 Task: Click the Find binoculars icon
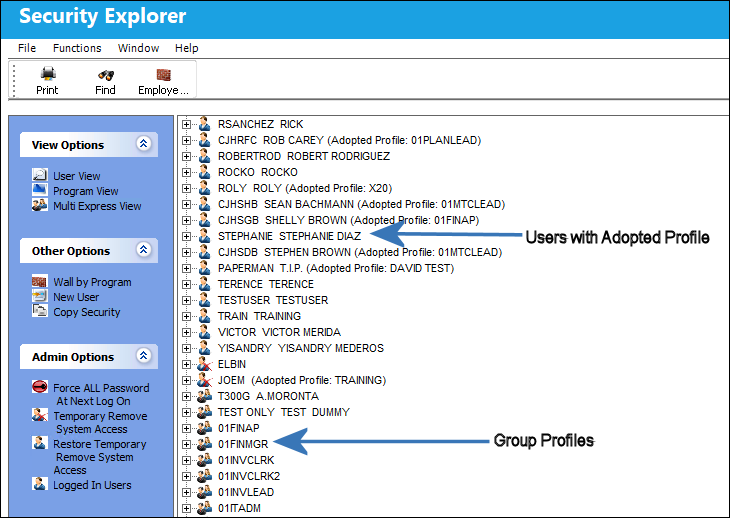(x=106, y=75)
